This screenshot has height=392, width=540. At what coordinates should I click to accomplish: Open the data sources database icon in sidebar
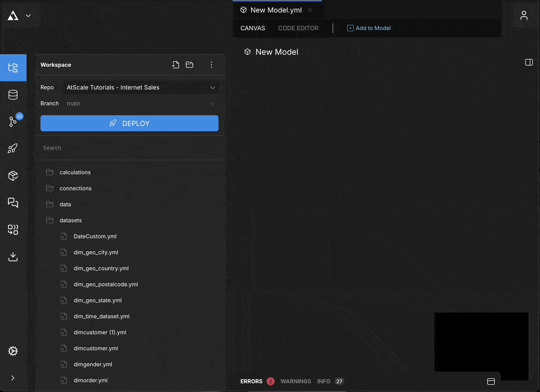tap(13, 95)
